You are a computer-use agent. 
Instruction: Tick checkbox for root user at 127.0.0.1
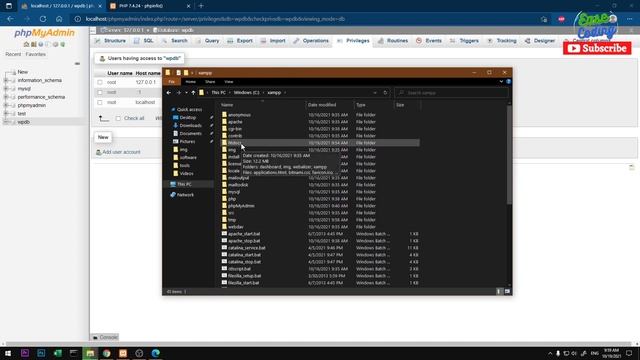click(100, 82)
